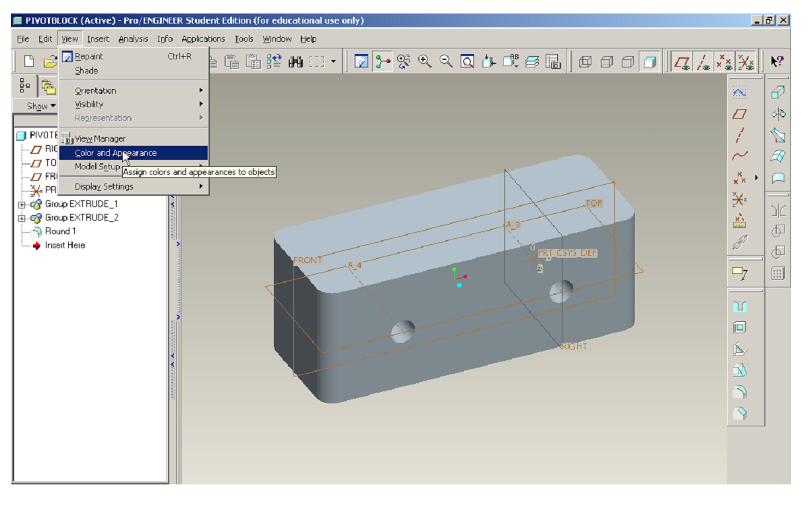Select Insert Here in the model tree
Screen dimensions: 812x506
click(x=65, y=245)
